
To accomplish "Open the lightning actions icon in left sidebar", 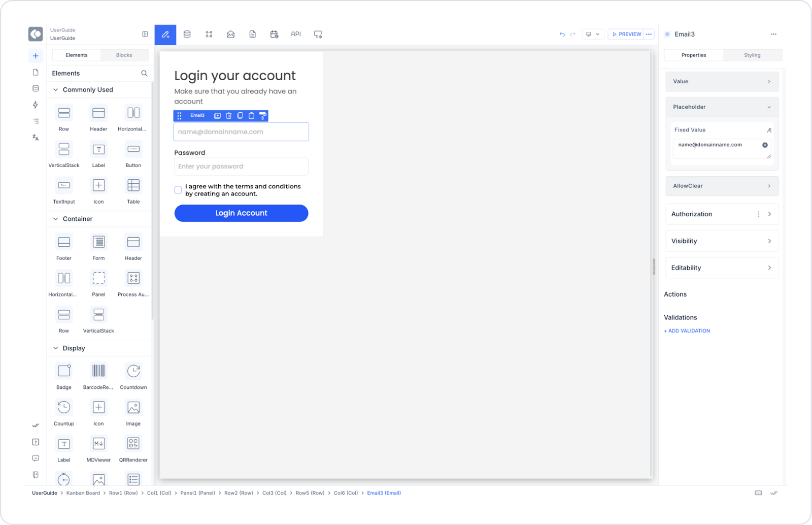I will point(36,105).
